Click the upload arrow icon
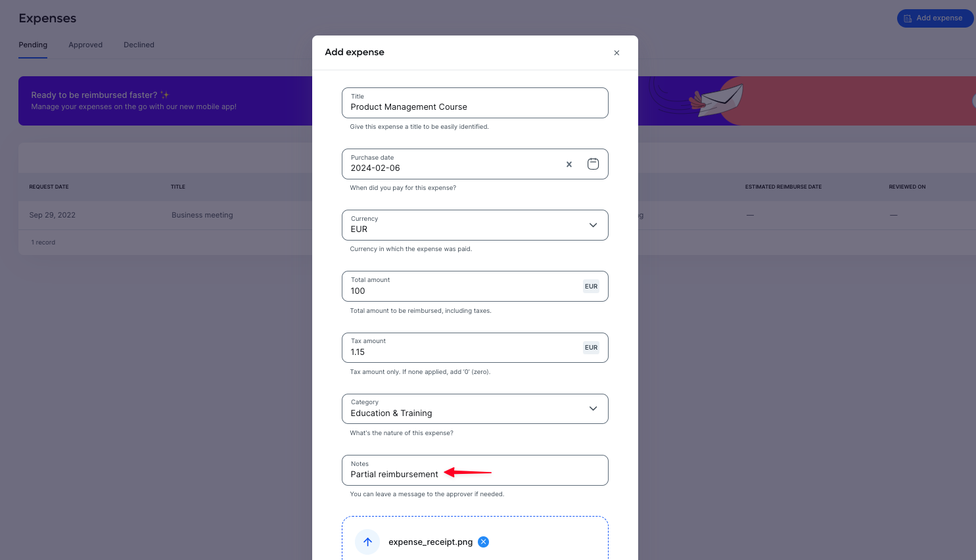This screenshot has width=976, height=560. 367,542
